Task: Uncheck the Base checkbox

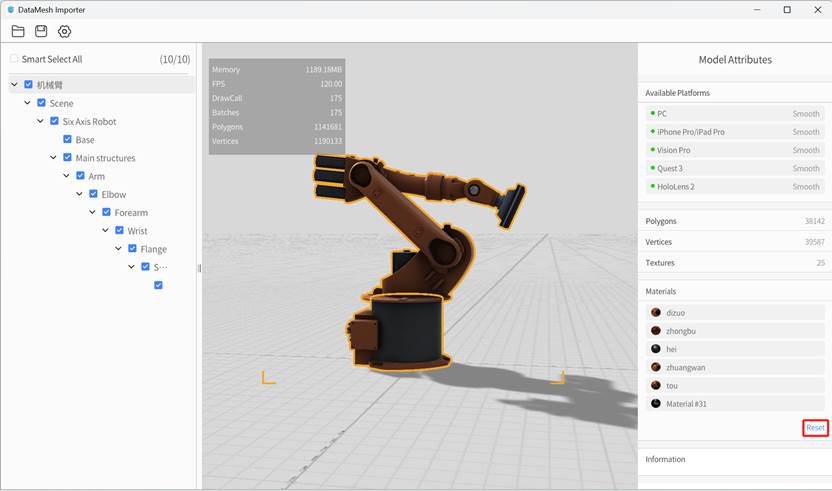Action: coord(67,139)
